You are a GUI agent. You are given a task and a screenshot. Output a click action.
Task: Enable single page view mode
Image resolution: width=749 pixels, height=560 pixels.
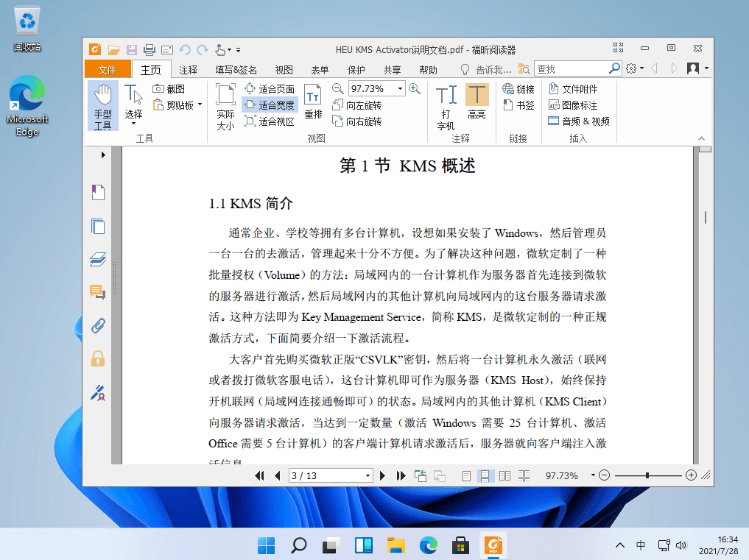[467, 475]
